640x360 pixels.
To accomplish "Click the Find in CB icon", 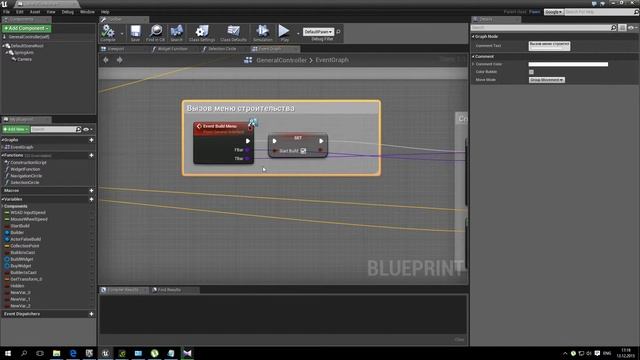I will [156, 33].
